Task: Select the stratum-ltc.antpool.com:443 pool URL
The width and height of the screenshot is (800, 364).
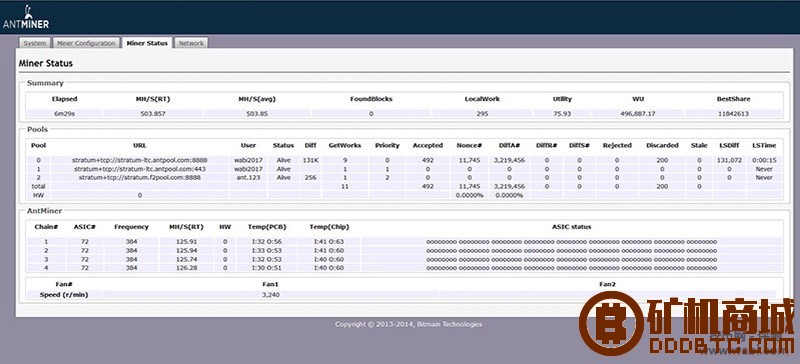Action: point(140,169)
